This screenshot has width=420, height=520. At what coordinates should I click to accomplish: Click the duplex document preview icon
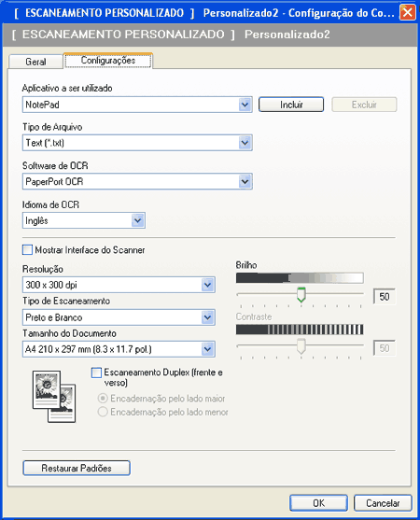pyautogui.click(x=54, y=397)
